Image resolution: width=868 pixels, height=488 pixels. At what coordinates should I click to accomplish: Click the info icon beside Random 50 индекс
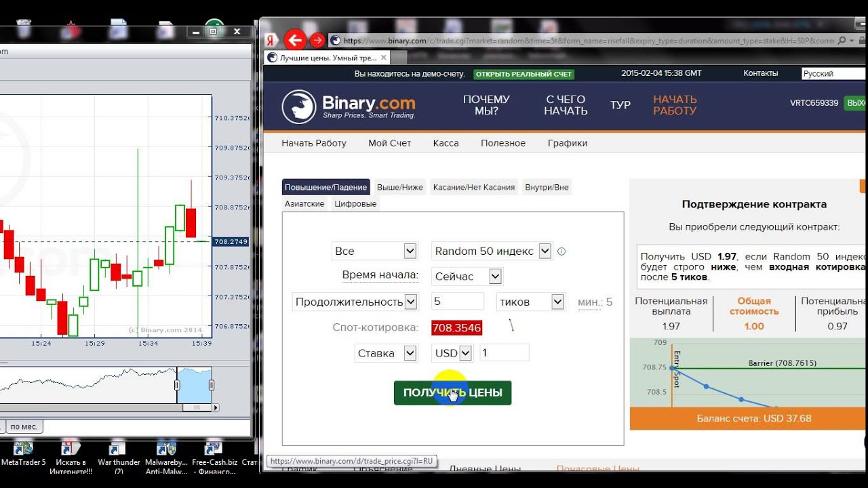561,251
